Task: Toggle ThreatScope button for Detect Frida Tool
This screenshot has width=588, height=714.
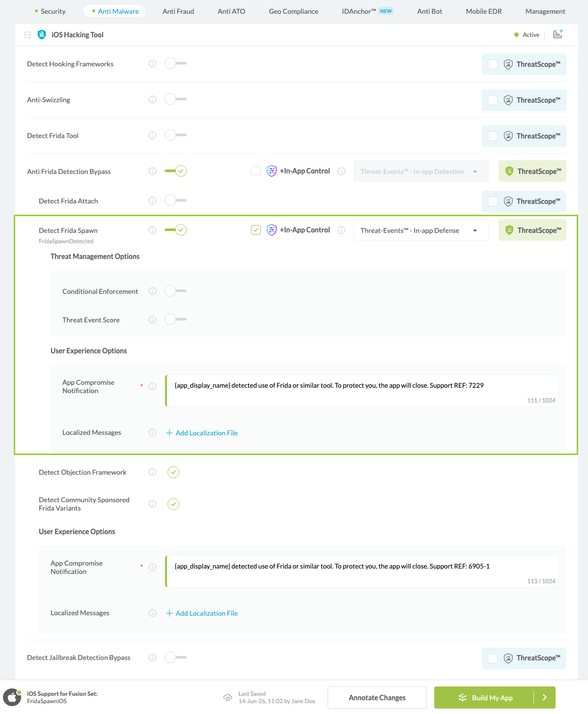Action: click(524, 136)
